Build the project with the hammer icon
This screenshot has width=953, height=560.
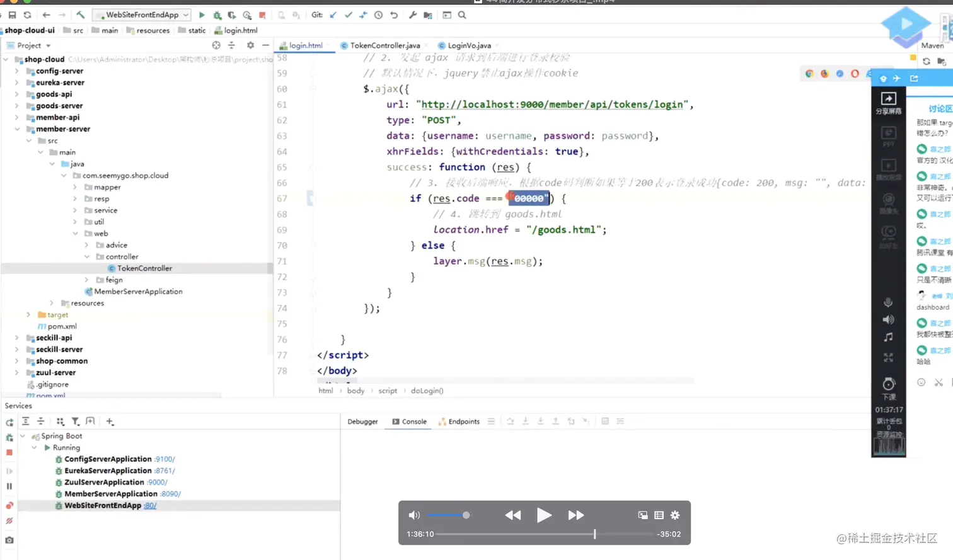click(x=80, y=15)
